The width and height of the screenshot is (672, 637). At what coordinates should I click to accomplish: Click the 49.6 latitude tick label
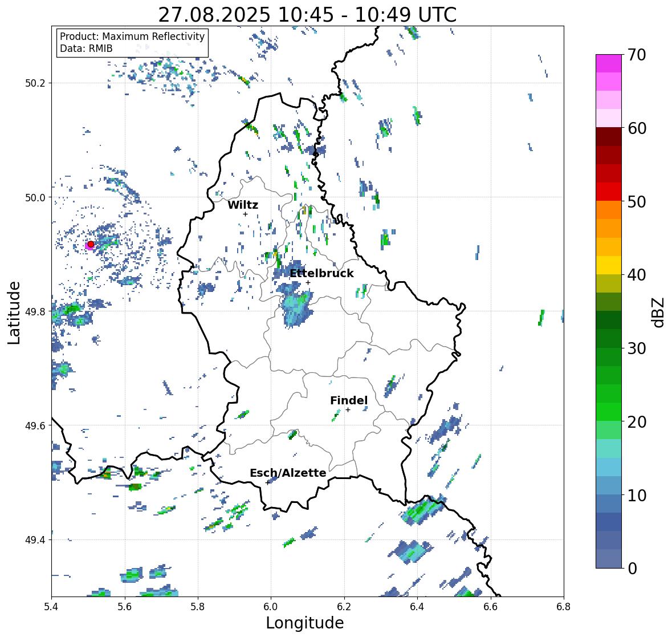(x=35, y=425)
